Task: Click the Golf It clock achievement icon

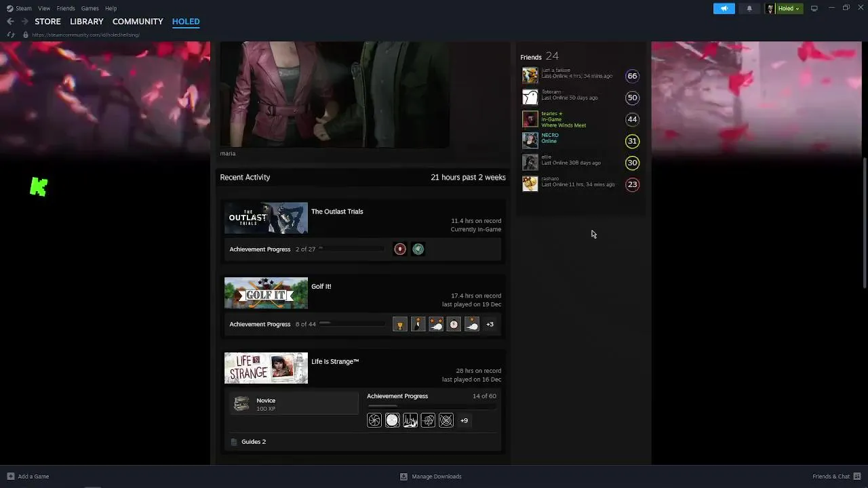Action: [x=454, y=325]
